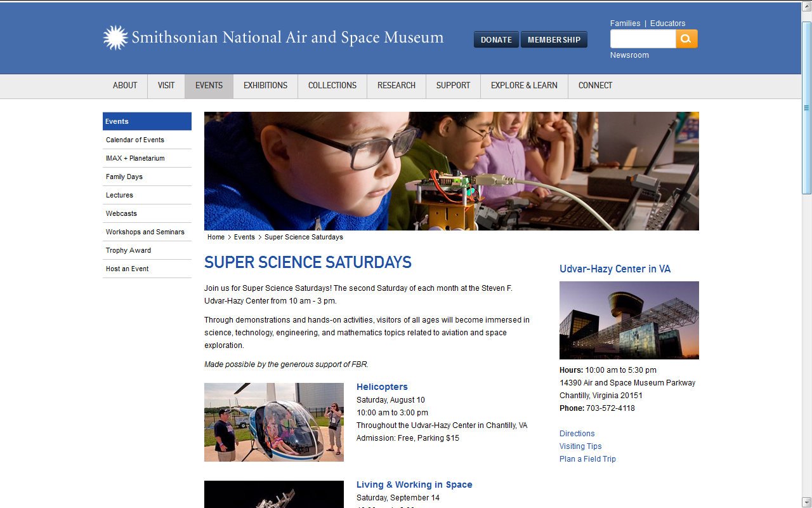Open Family Days in sidebar
This screenshot has width=812, height=508.
coord(147,177)
